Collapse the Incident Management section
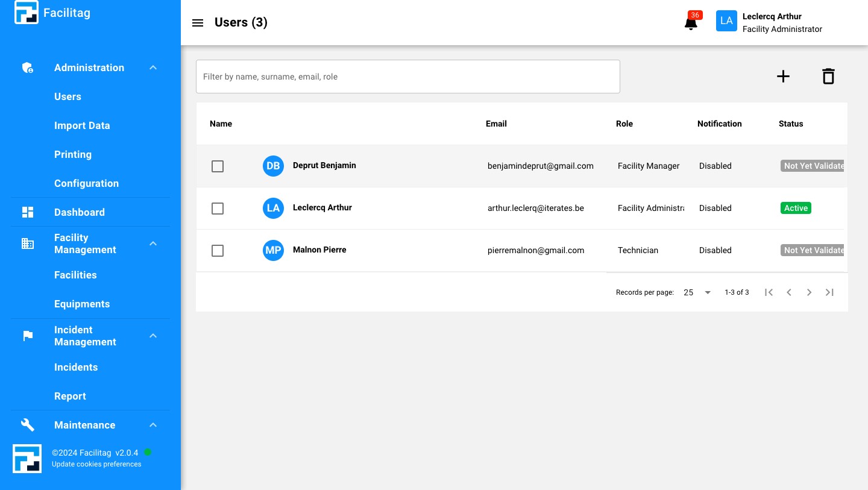The width and height of the screenshot is (868, 490). 153,336
